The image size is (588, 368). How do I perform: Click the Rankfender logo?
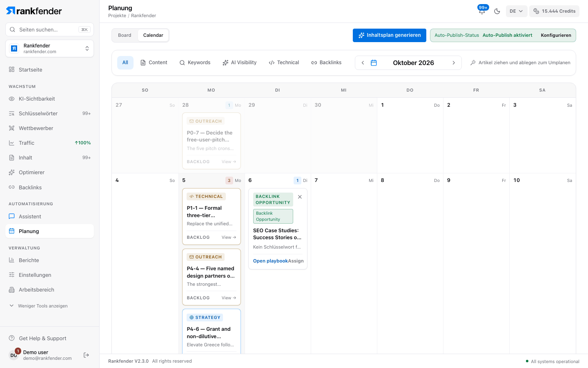[34, 11]
